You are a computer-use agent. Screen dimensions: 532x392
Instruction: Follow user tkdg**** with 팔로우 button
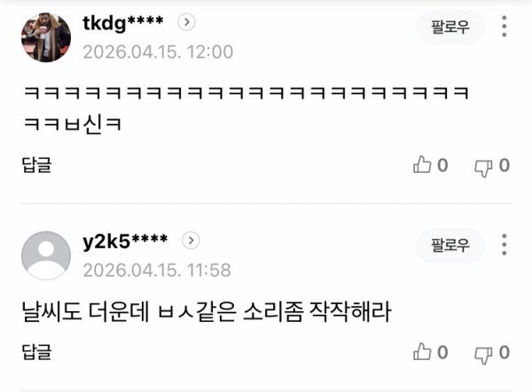coord(450,27)
